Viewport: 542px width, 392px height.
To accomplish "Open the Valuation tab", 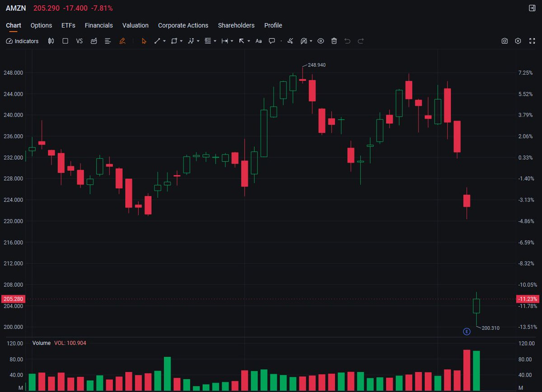I will [135, 25].
